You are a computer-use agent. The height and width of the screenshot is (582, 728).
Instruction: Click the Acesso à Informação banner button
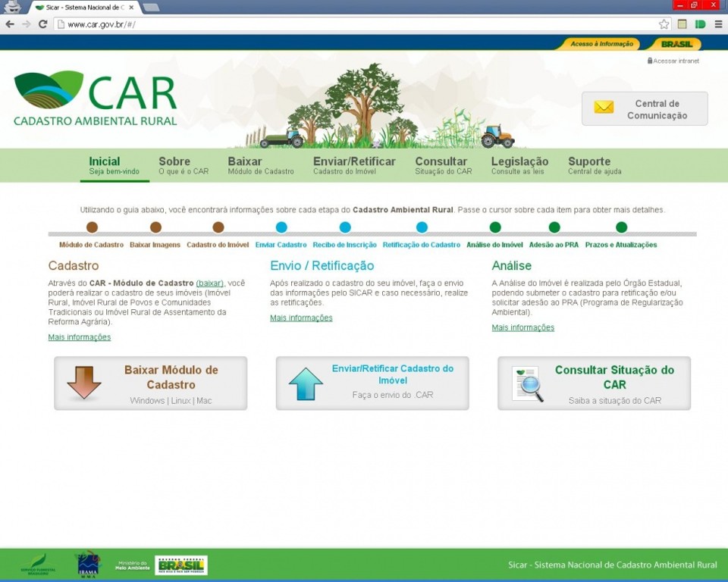pos(601,44)
